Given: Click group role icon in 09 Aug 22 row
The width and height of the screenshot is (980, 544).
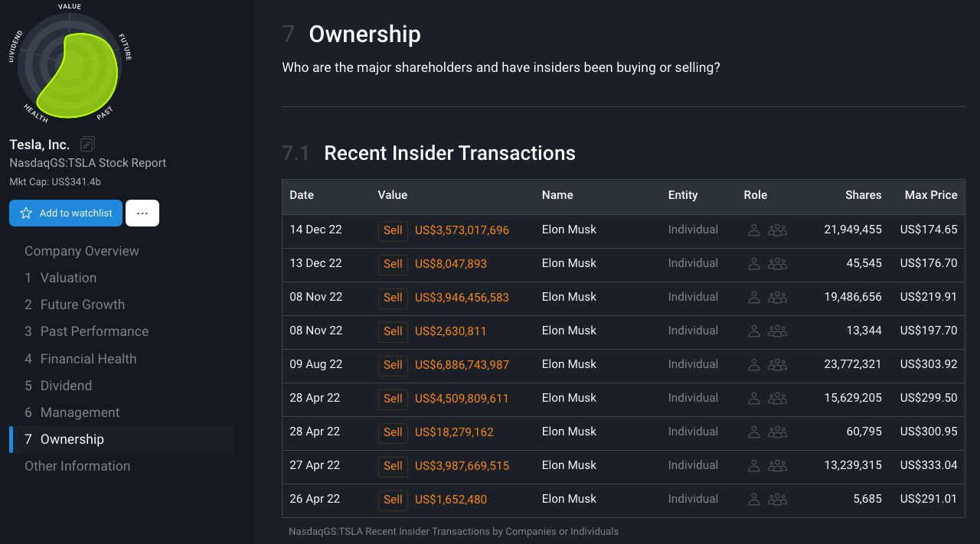Looking at the screenshot, I should pyautogui.click(x=777, y=364).
